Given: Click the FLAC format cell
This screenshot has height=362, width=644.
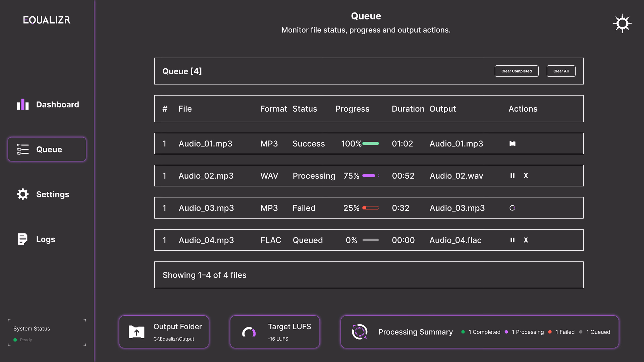Looking at the screenshot, I should 271,240.
